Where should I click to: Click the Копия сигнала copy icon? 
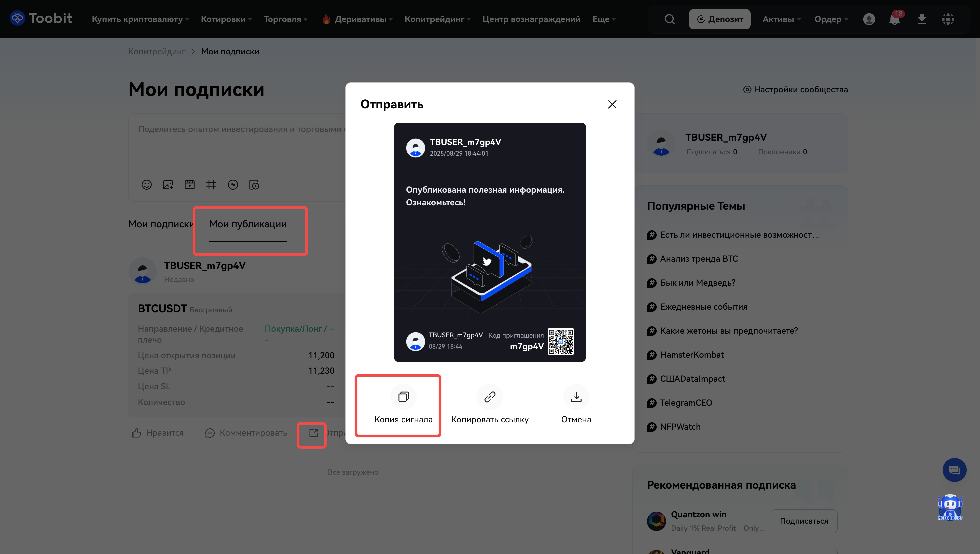coord(403,397)
